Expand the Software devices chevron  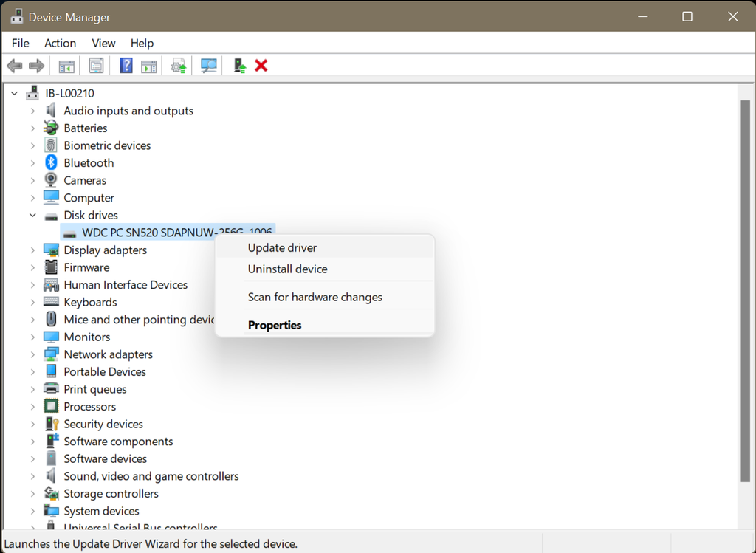click(x=32, y=458)
